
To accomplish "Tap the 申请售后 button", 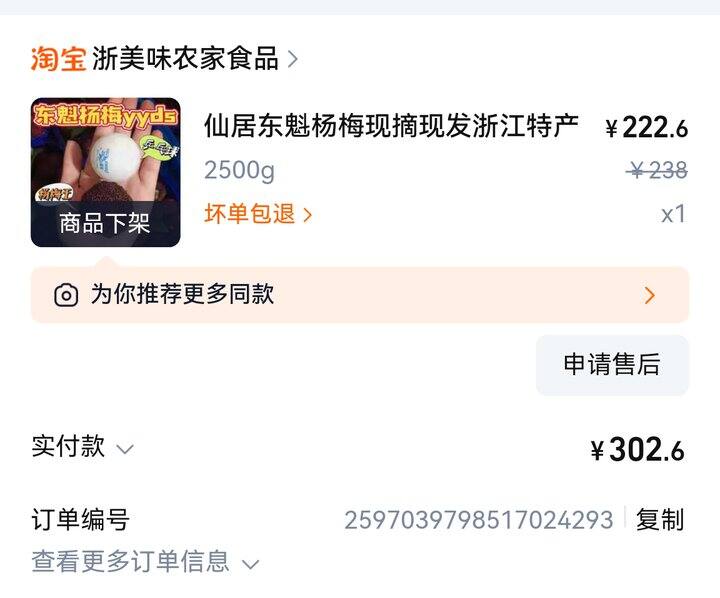I will click(x=612, y=365).
